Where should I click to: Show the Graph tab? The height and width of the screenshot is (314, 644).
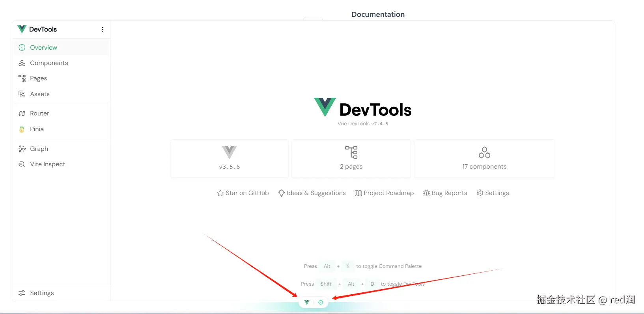pyautogui.click(x=62, y=149)
